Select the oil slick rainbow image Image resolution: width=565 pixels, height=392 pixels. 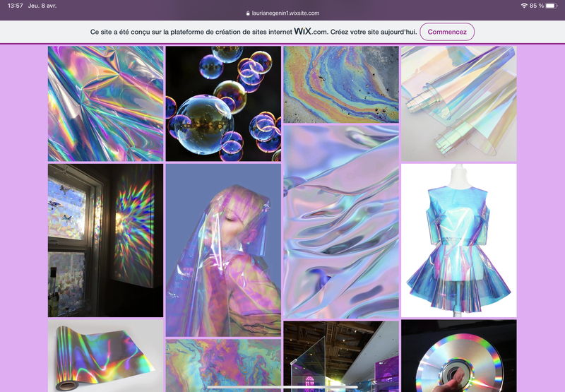[341, 84]
